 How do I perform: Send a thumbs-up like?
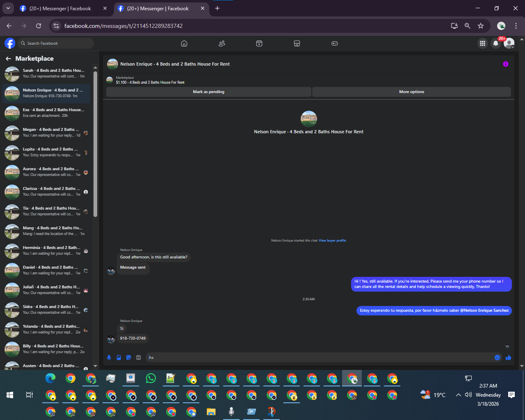tap(509, 358)
